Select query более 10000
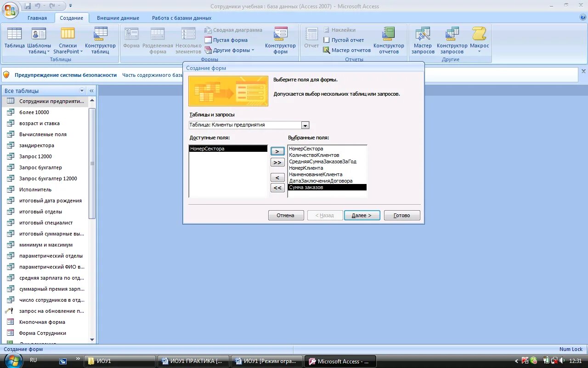 pyautogui.click(x=45, y=112)
